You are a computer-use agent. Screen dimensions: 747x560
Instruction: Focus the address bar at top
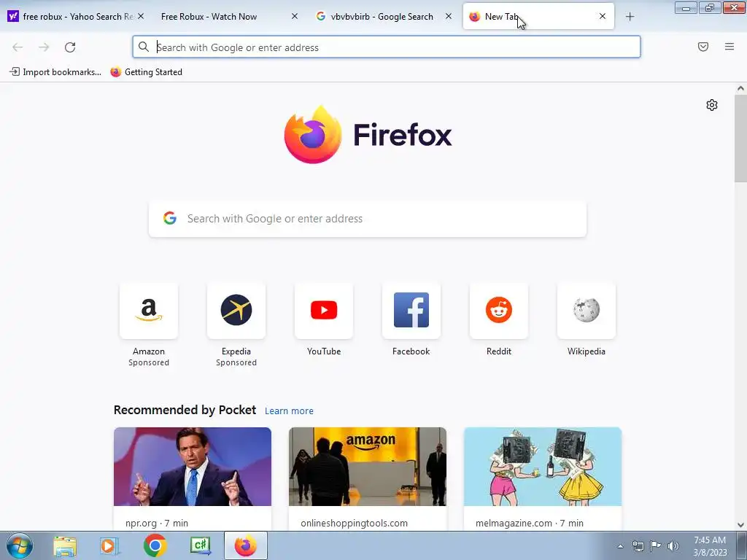click(x=387, y=47)
